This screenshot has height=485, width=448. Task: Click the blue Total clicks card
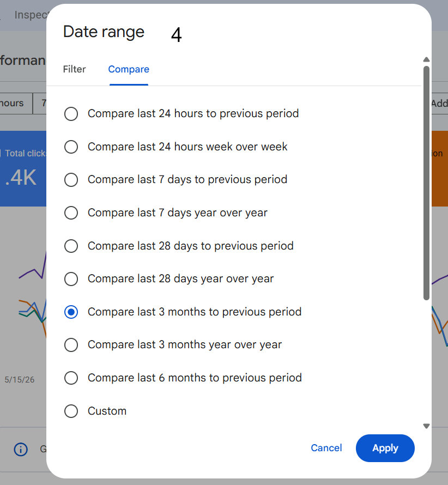click(23, 168)
